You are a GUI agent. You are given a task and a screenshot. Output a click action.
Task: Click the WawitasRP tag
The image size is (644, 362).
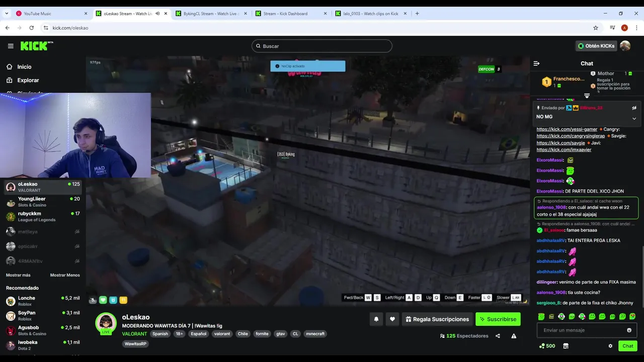click(135, 344)
